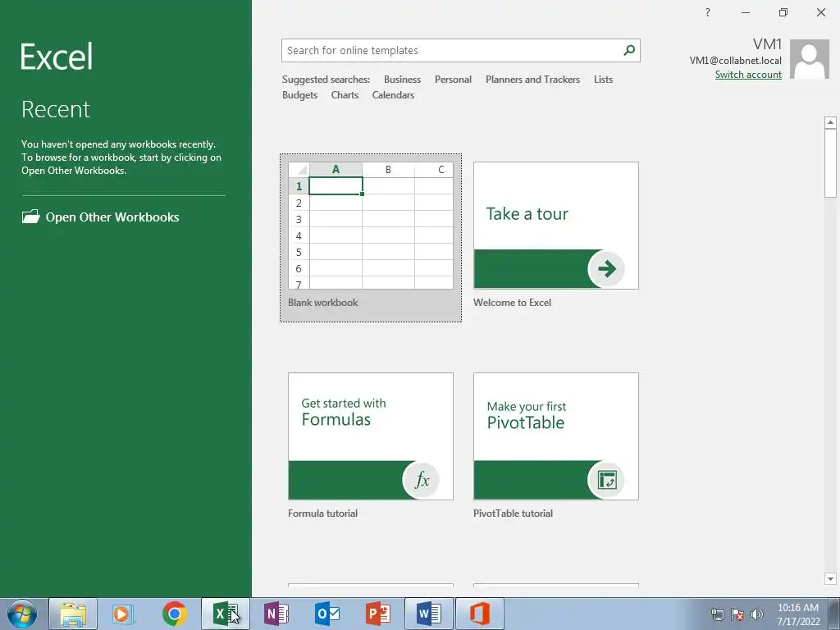
Task: Click the templates scrollbar thumb
Action: [830, 163]
